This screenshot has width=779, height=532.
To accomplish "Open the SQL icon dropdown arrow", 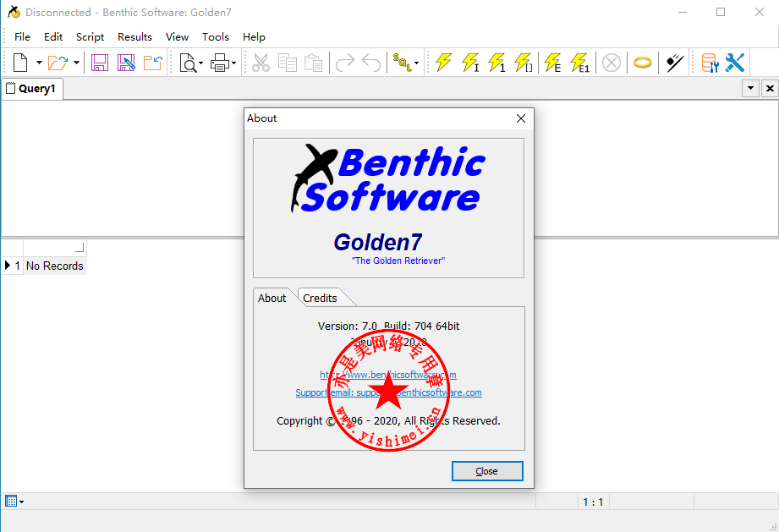I will tap(416, 63).
